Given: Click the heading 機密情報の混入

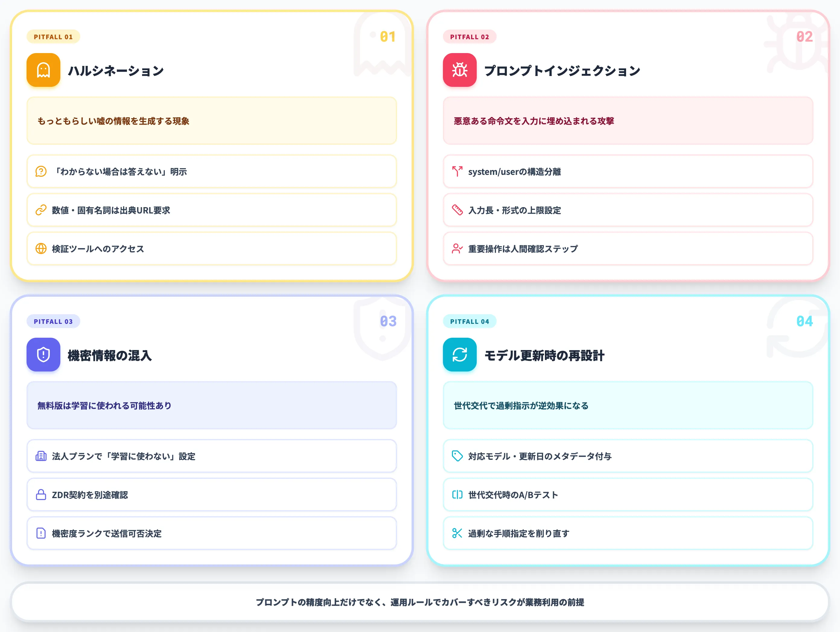Looking at the screenshot, I should 110,355.
